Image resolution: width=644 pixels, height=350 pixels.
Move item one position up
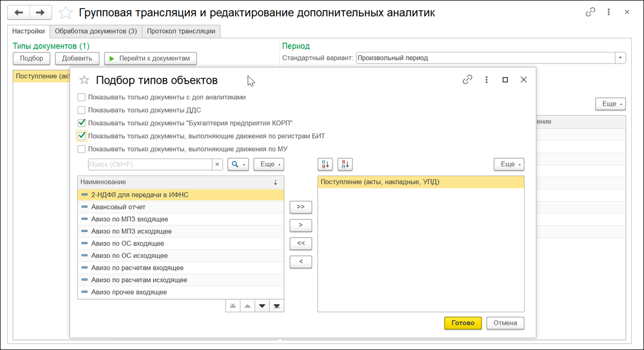[x=247, y=306]
